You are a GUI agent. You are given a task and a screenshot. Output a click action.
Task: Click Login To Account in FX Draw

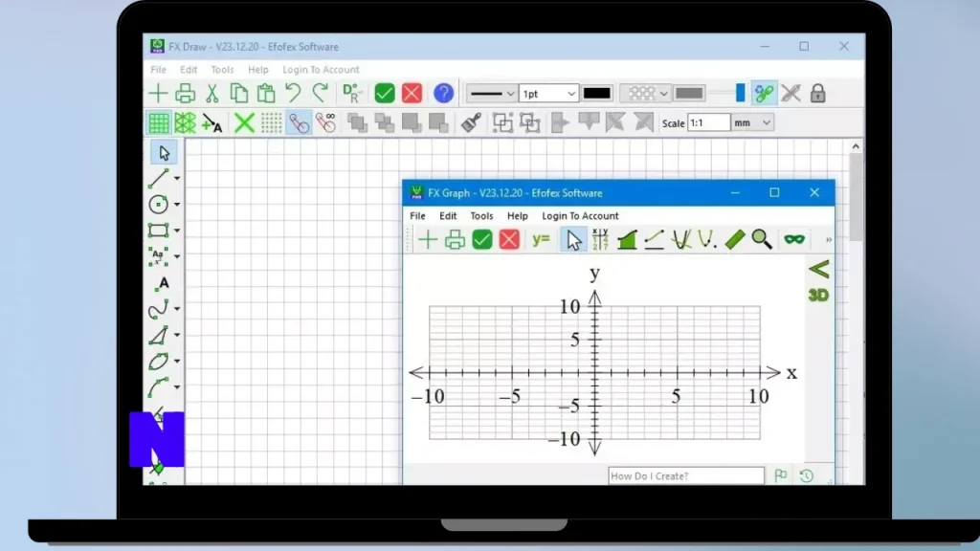[x=321, y=69]
